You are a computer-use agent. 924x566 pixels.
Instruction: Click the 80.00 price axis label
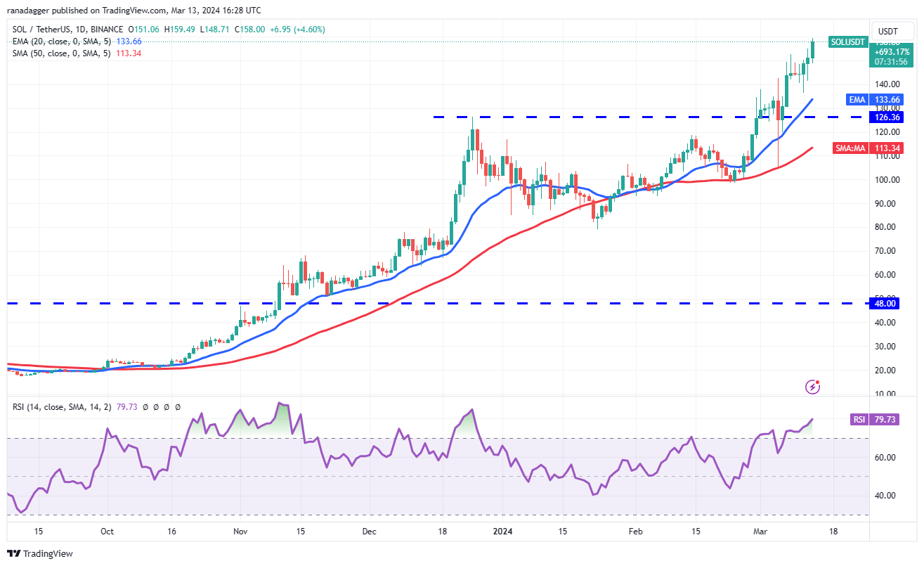pyautogui.click(x=885, y=227)
